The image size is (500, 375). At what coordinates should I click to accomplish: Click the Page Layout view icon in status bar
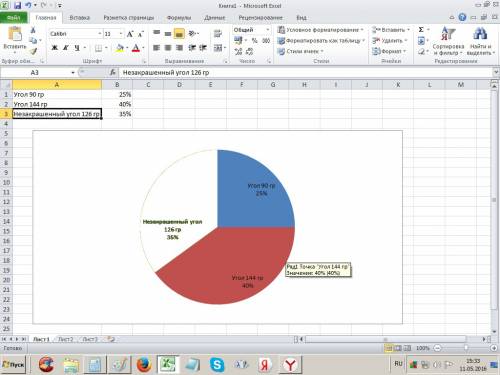tap(398, 348)
